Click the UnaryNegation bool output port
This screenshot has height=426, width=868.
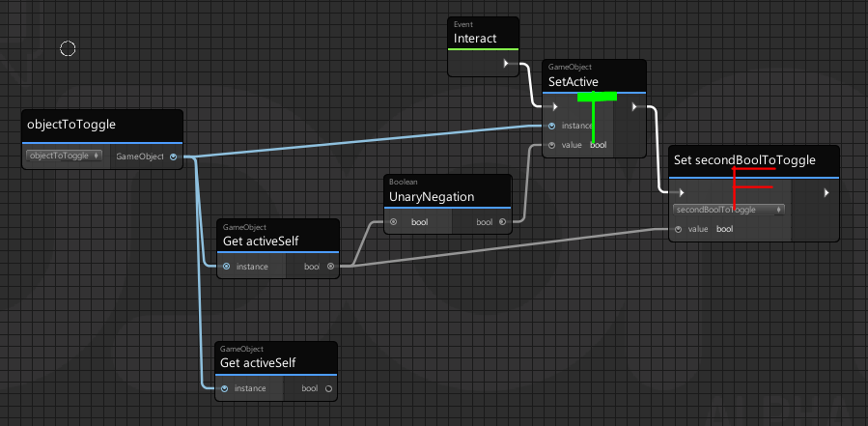[502, 222]
